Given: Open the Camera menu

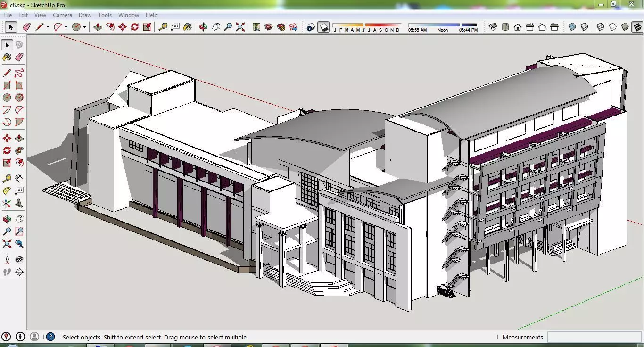Looking at the screenshot, I should coord(62,15).
